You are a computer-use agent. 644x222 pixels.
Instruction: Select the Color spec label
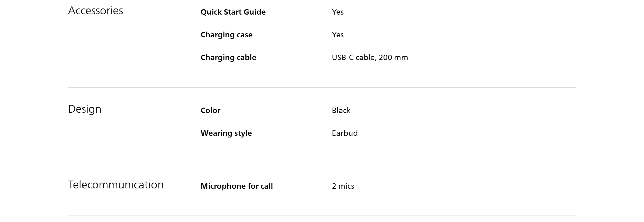[x=210, y=111]
